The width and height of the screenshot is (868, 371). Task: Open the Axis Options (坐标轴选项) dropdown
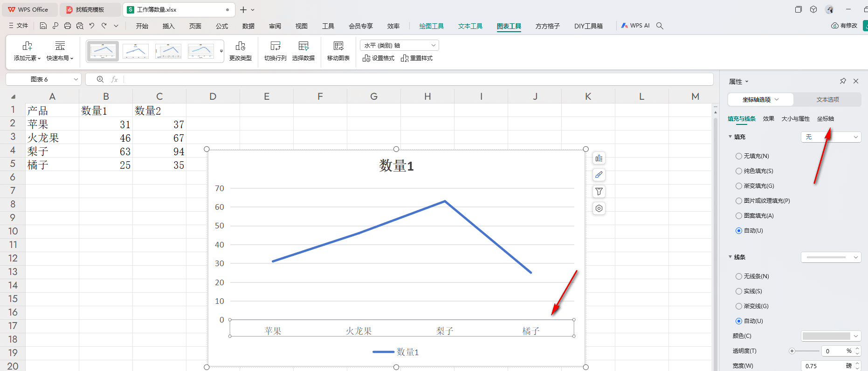point(760,100)
